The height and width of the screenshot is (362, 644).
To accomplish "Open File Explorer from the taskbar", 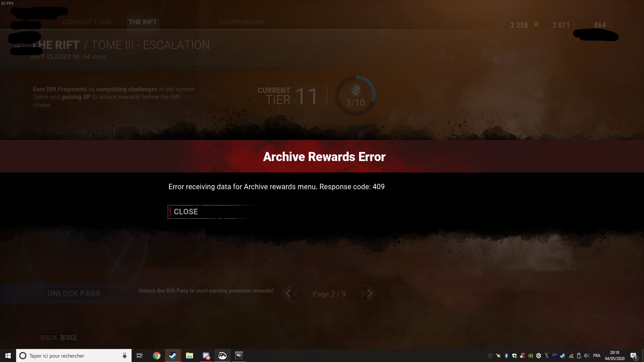I will [x=190, y=356].
